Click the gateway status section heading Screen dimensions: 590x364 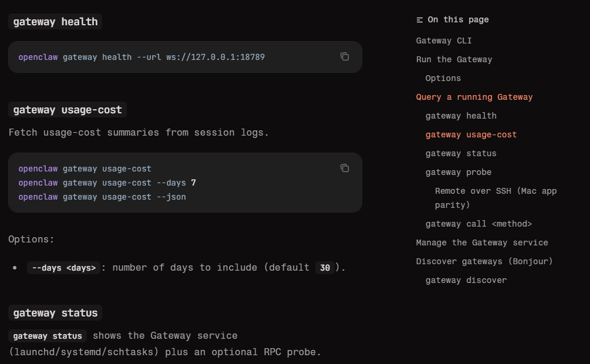pos(55,313)
